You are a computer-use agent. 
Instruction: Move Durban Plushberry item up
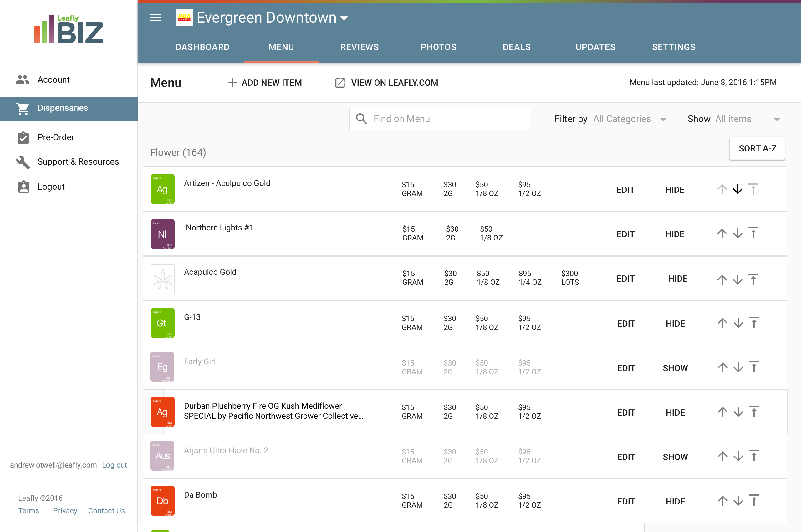(x=723, y=412)
